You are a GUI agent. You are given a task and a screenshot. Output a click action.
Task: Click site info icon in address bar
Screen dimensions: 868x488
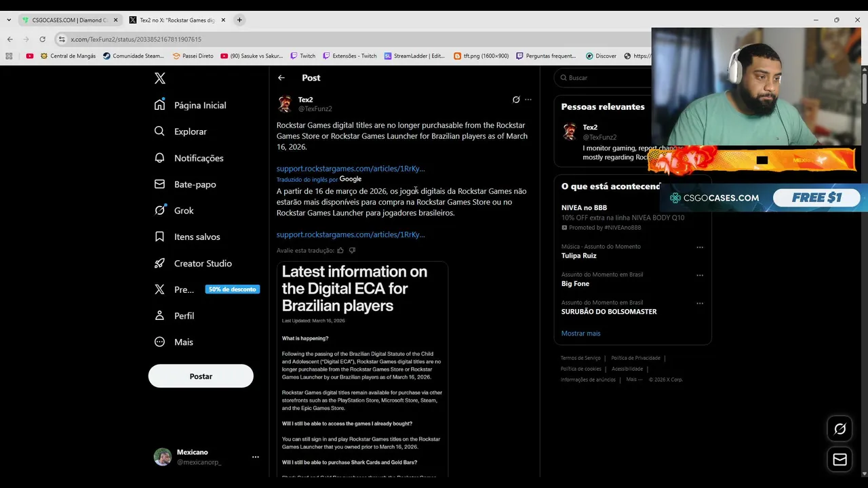pos(62,39)
